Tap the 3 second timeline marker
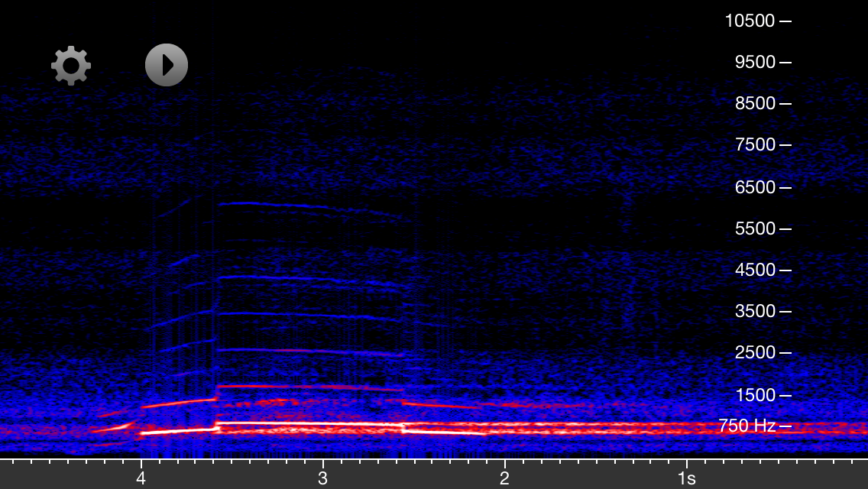The height and width of the screenshot is (489, 868). [x=322, y=478]
